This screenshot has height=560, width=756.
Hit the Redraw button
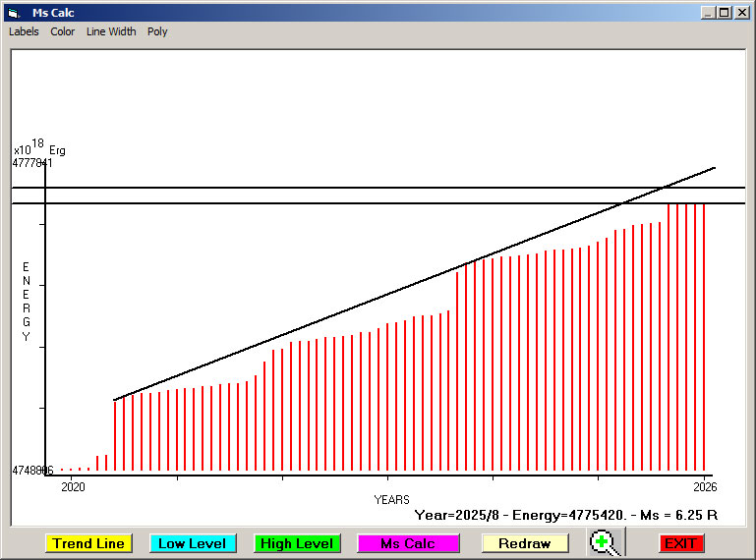524,543
